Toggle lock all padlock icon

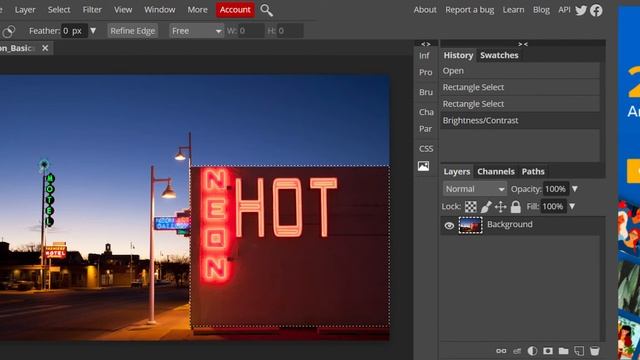[516, 207]
